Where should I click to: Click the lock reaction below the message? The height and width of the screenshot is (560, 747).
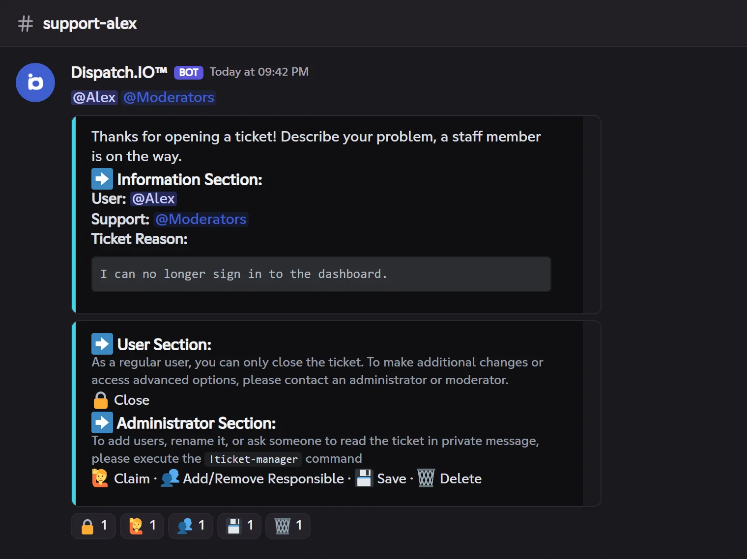pos(93,526)
